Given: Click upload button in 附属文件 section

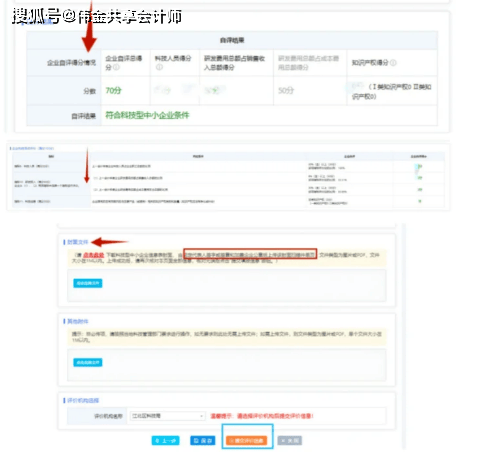Looking at the screenshot, I should point(88,283).
